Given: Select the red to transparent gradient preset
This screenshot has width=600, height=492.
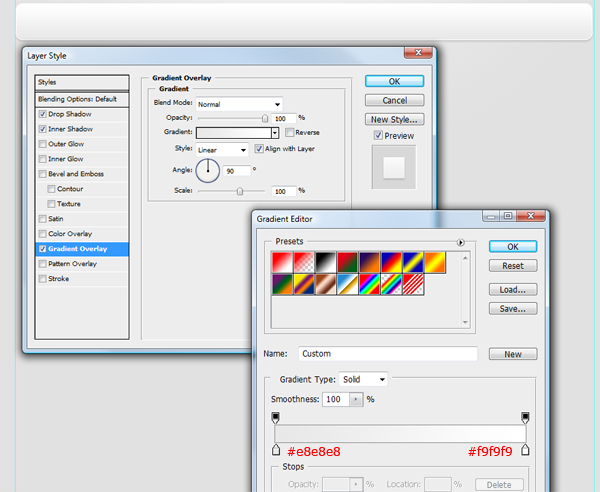Looking at the screenshot, I should 304,262.
